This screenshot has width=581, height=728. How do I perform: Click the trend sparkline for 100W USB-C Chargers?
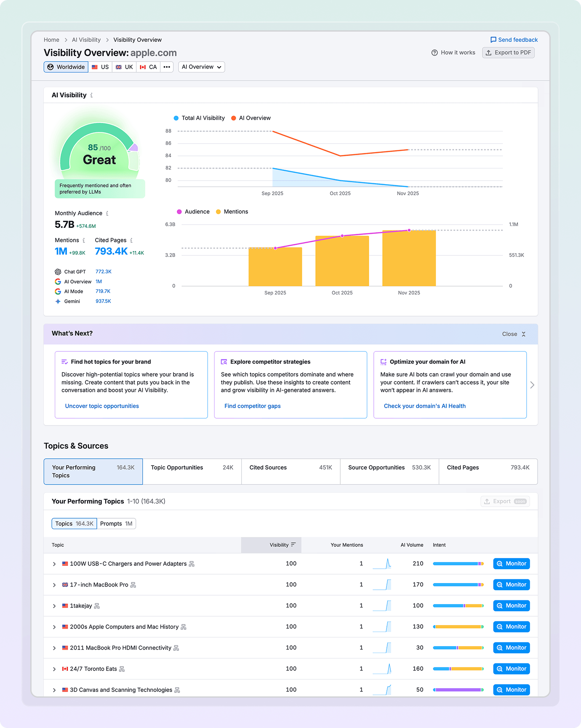[x=382, y=564]
